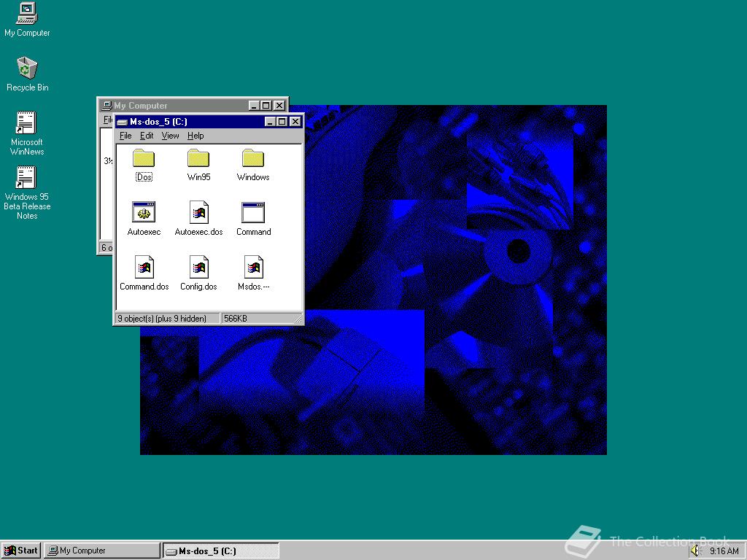Click the Ms-dos_5 (C:) window title bar
Image resolution: width=747 pixels, height=560 pixels.
(x=209, y=122)
